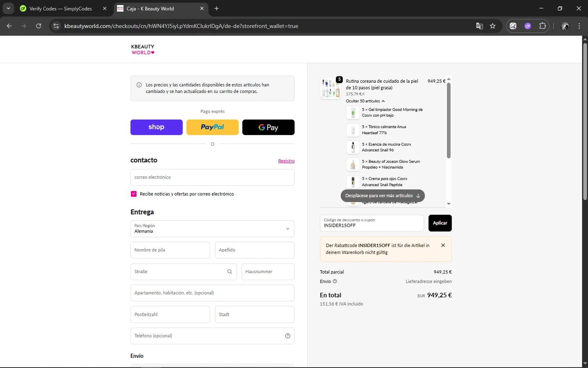
Task: Click the Cosrx Good Morning gel cleanser thumbnail
Action: coord(353,113)
